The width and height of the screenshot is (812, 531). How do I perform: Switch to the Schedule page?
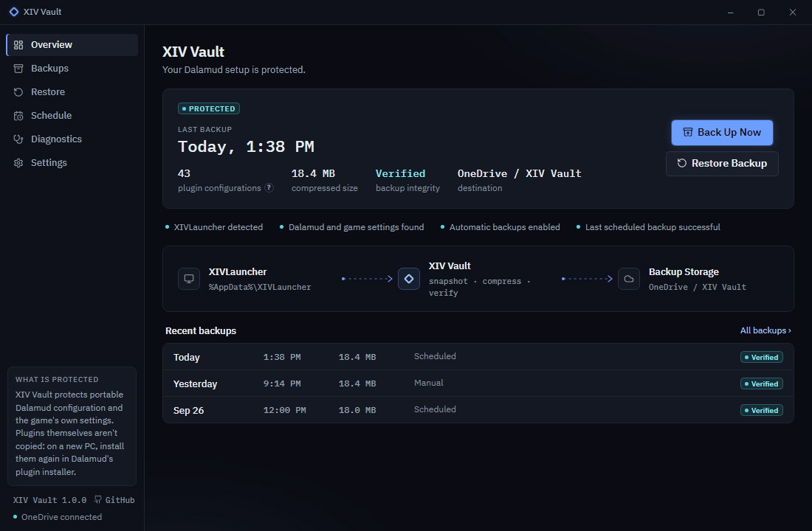click(x=72, y=116)
